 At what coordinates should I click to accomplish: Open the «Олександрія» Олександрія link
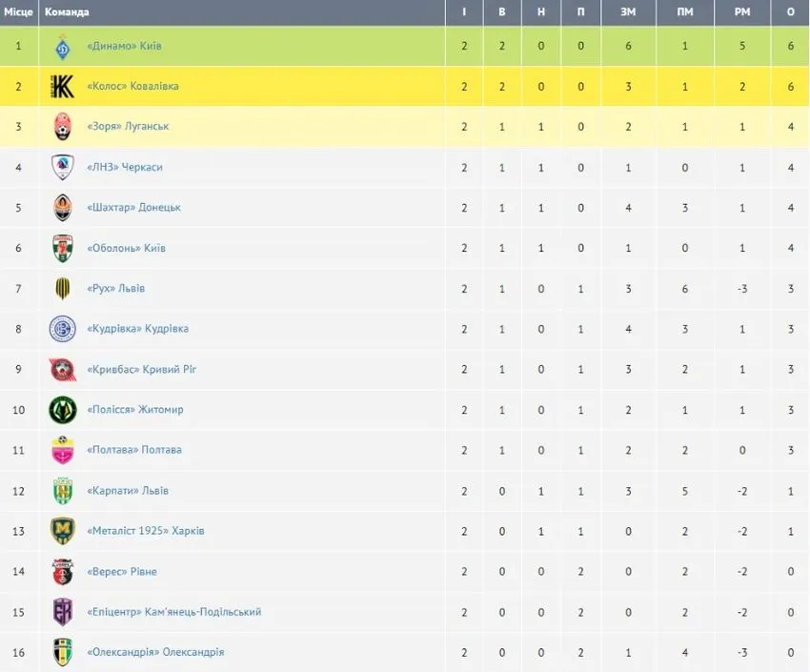[155, 652]
